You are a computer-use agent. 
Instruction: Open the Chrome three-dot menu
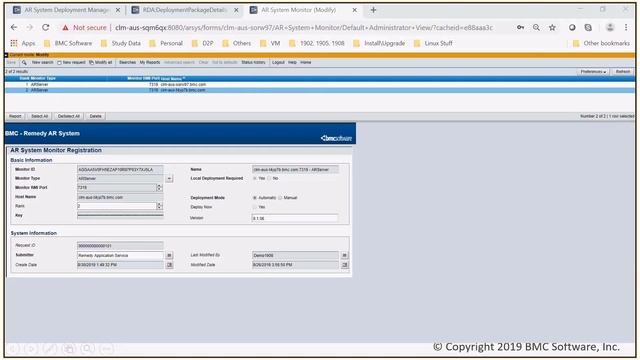coord(626,27)
